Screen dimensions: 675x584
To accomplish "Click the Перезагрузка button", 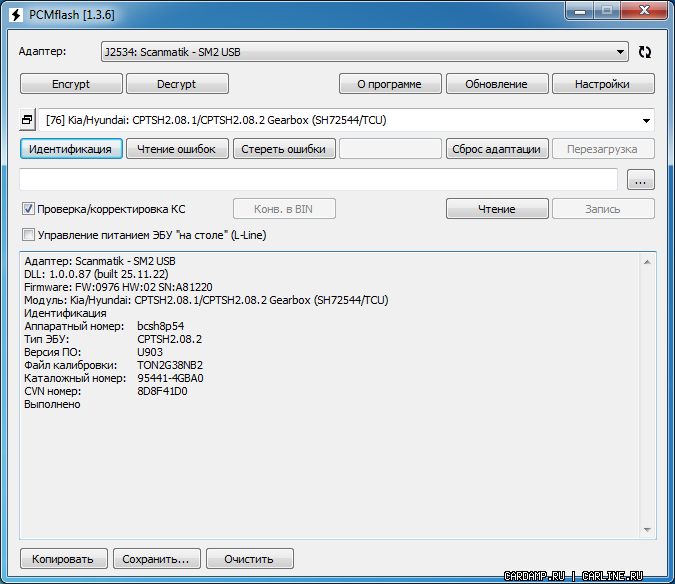I will (603, 149).
